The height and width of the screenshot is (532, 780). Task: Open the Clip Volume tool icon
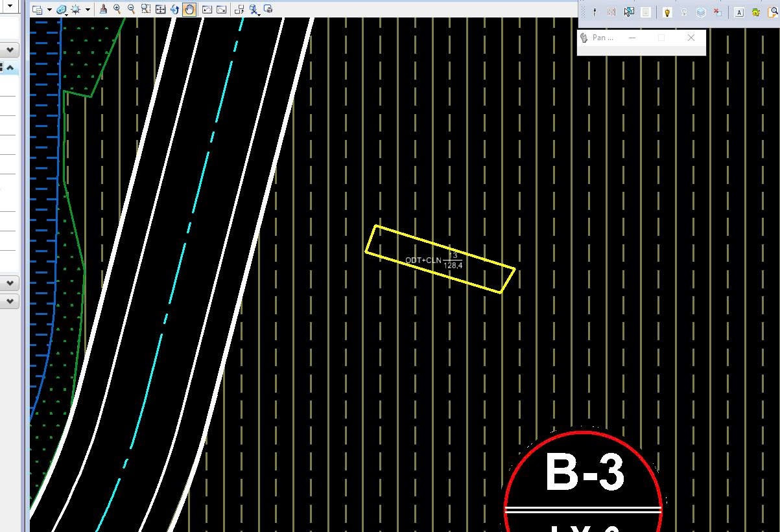[254, 9]
